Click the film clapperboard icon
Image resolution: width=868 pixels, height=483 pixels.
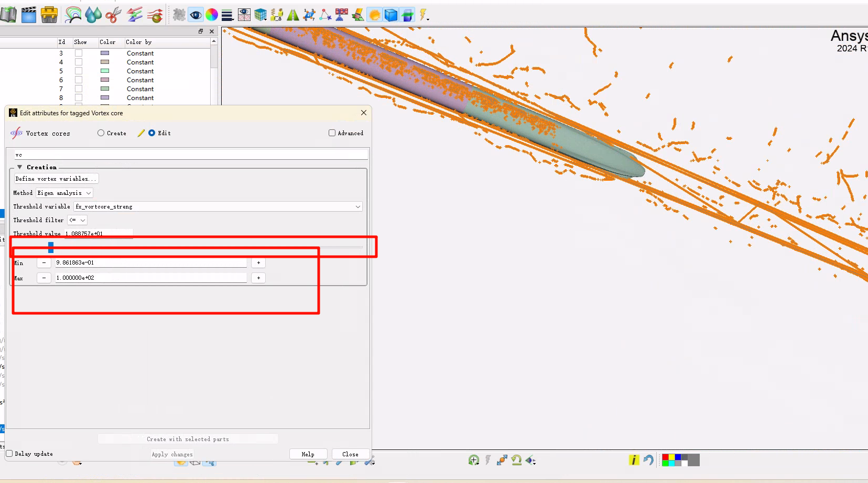click(x=29, y=15)
